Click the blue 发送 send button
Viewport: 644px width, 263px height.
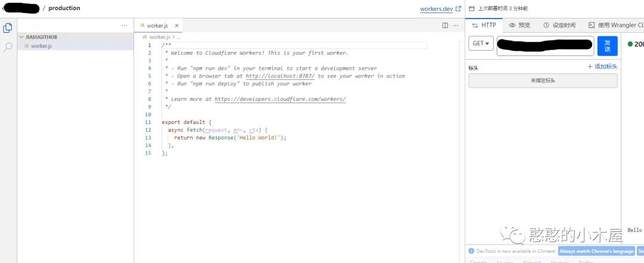tap(607, 45)
